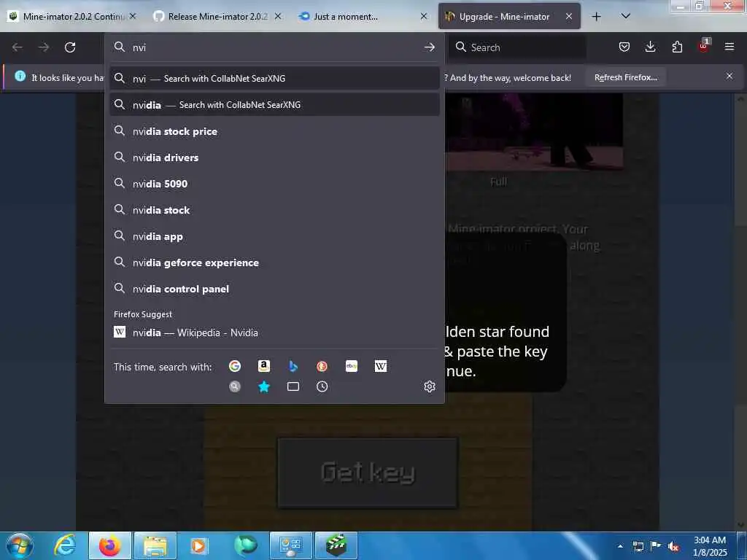The image size is (747, 560).
Task: Open Windows Explorer from taskbar
Action: click(155, 545)
